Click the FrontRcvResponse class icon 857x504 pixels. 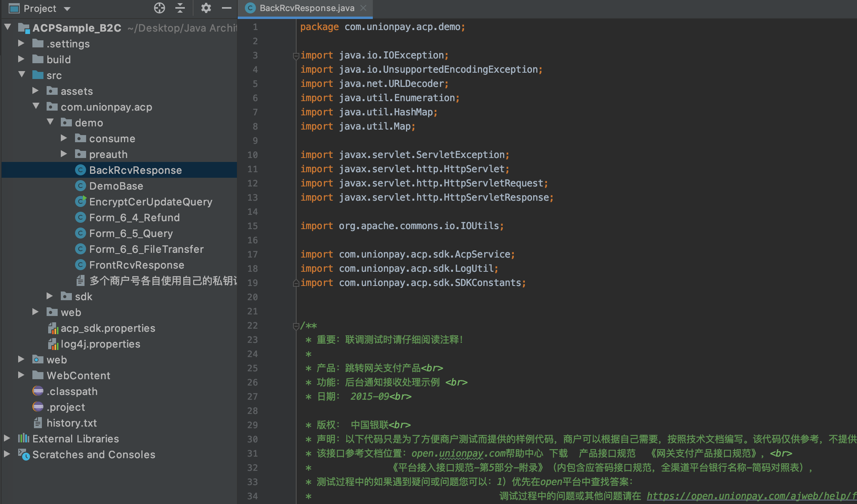(x=81, y=265)
